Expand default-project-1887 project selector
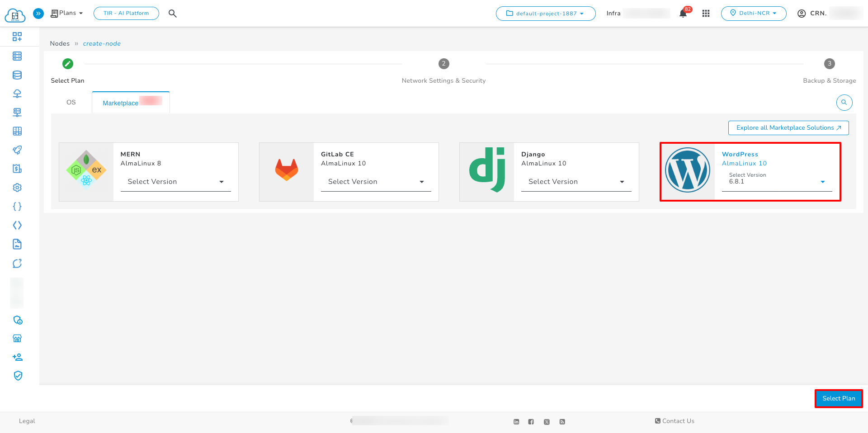Screen dimensions: 868x433 click(x=545, y=14)
